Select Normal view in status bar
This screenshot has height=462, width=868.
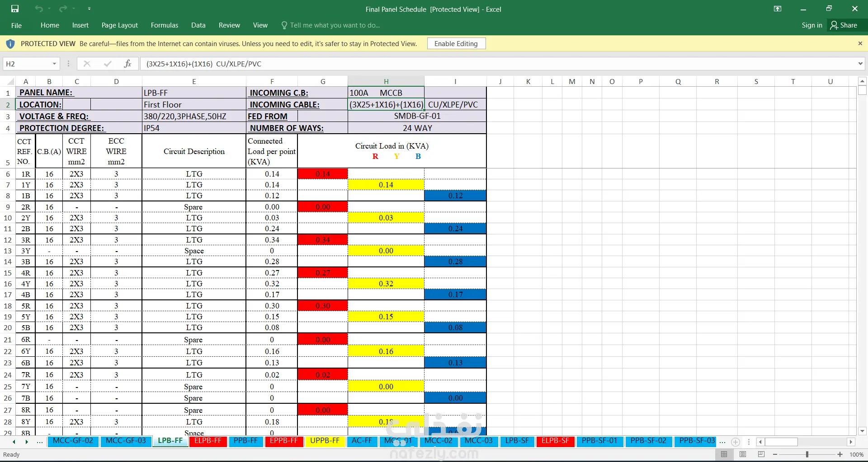pyautogui.click(x=724, y=454)
